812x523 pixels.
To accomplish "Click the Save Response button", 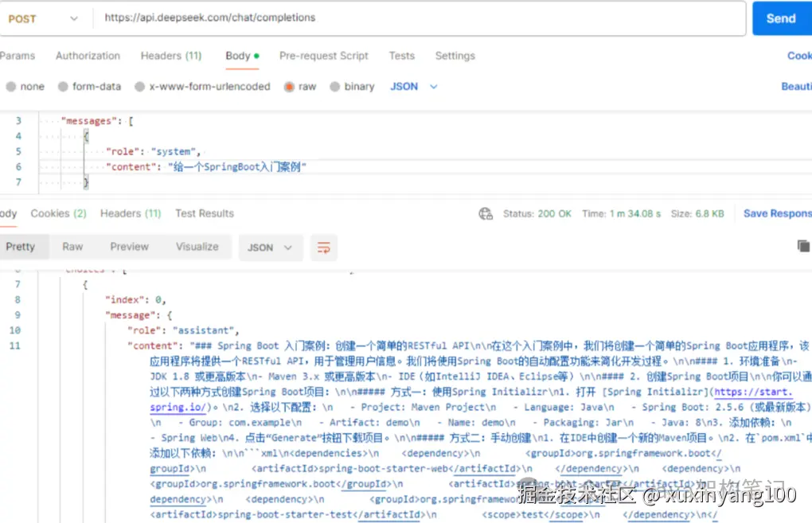I will coord(777,213).
